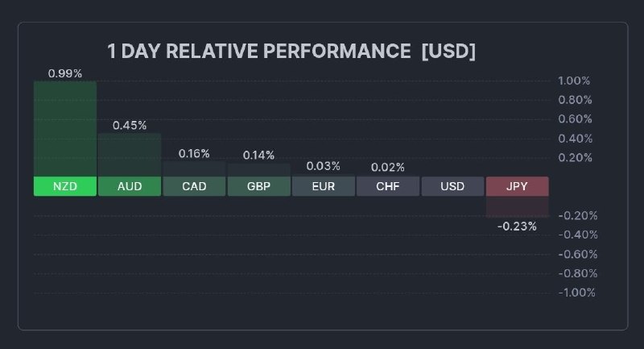This screenshot has width=644, height=349.
Task: Click the 0.45% value above AUD
Action: pos(130,125)
